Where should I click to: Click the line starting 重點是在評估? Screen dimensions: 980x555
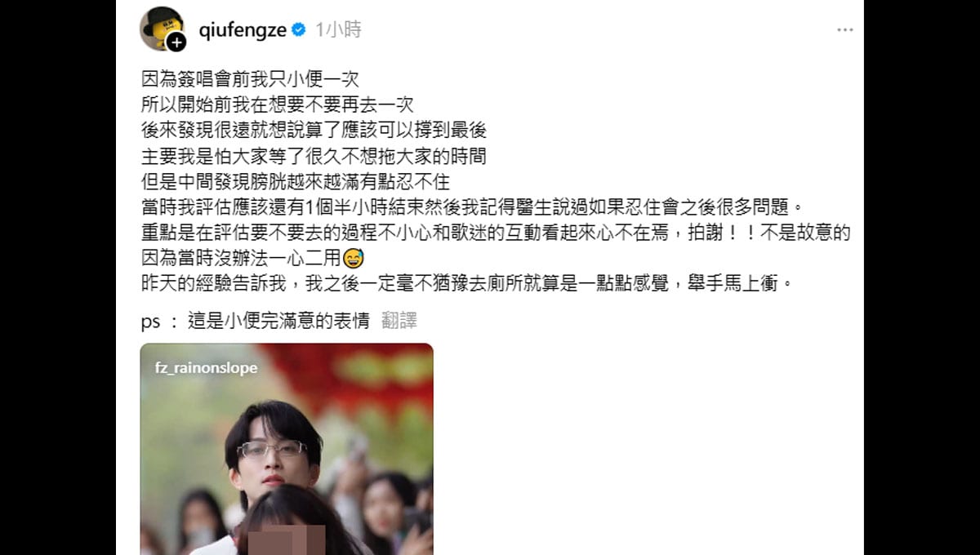coord(496,233)
